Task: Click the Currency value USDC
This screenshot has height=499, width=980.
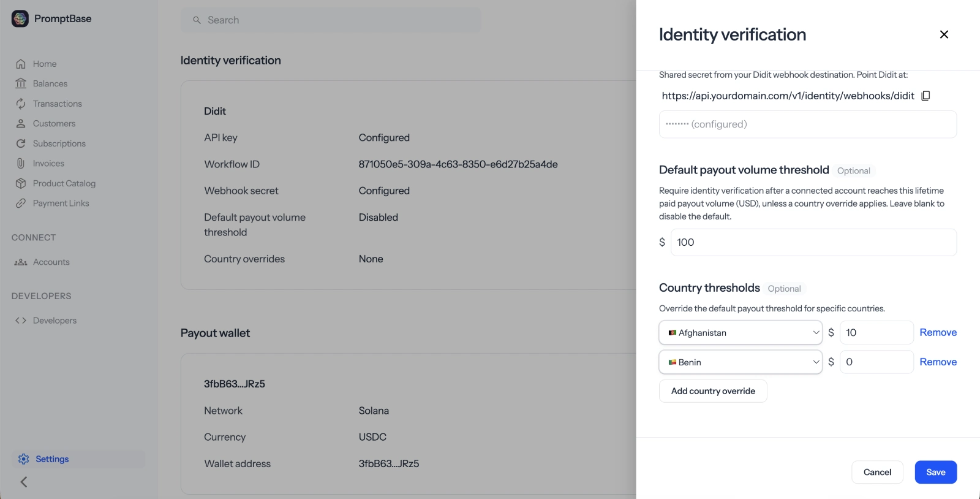Action: pos(372,437)
